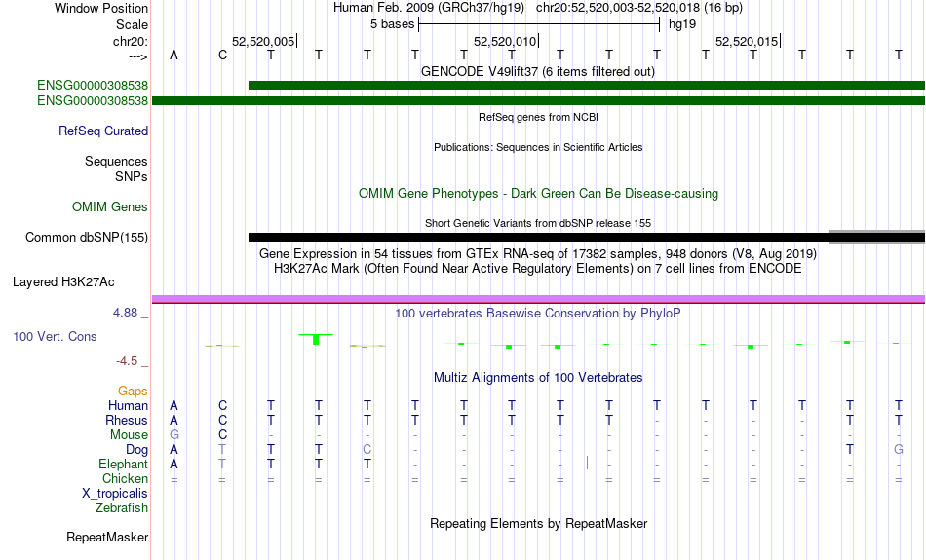Open Publications: Sequences in Scientific Articles title
The image size is (926, 560).
click(x=538, y=147)
